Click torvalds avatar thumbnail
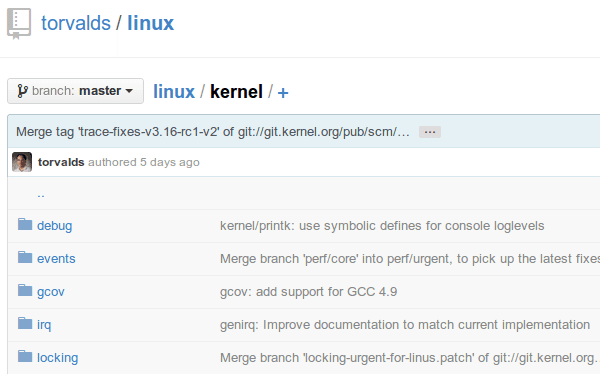The height and width of the screenshot is (374, 600). click(22, 162)
